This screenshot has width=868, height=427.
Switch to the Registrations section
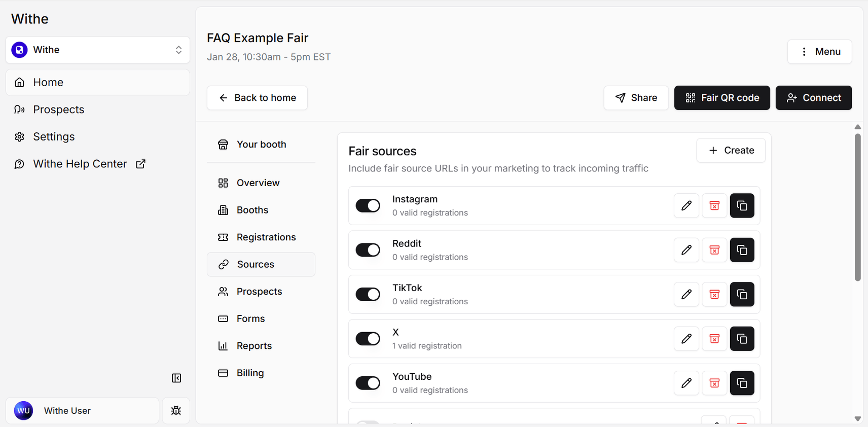[261, 237]
